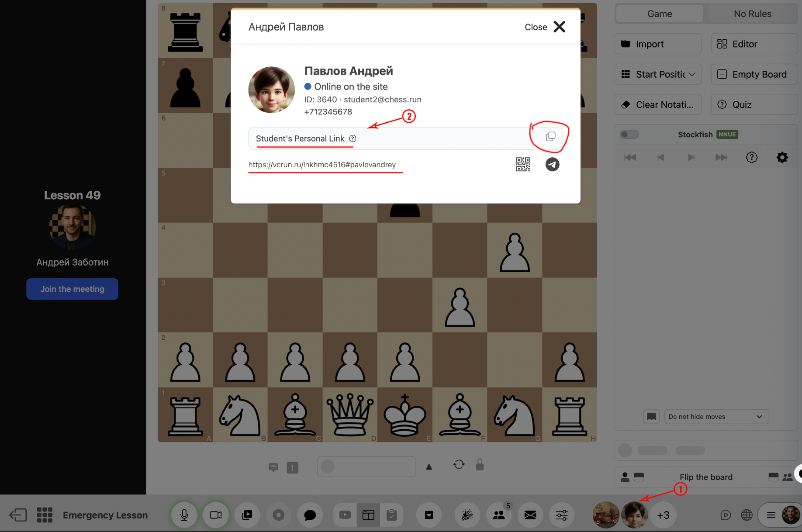Step forward one move
This screenshot has height=532, width=802.
coord(691,157)
